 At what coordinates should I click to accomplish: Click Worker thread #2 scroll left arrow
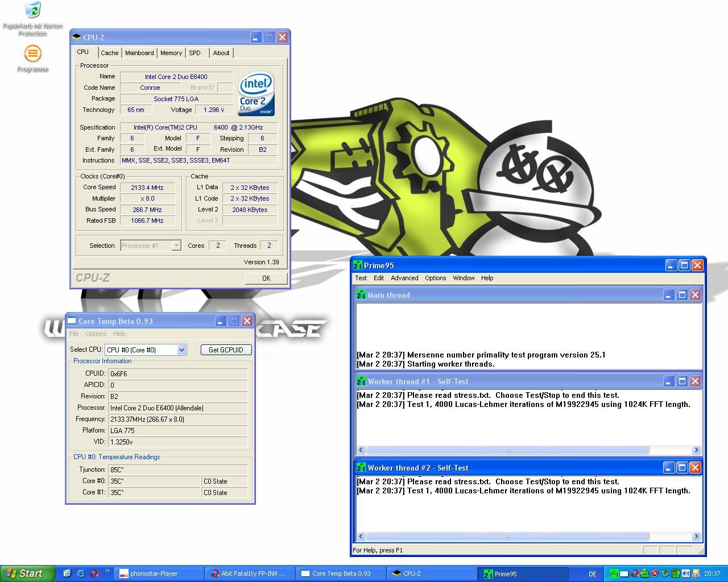point(361,536)
